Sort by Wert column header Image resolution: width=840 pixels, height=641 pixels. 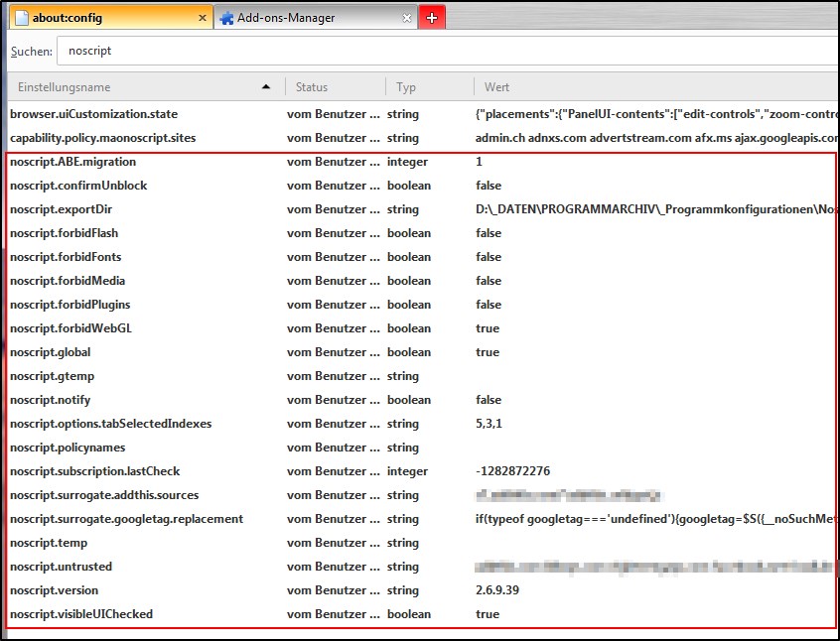click(656, 86)
